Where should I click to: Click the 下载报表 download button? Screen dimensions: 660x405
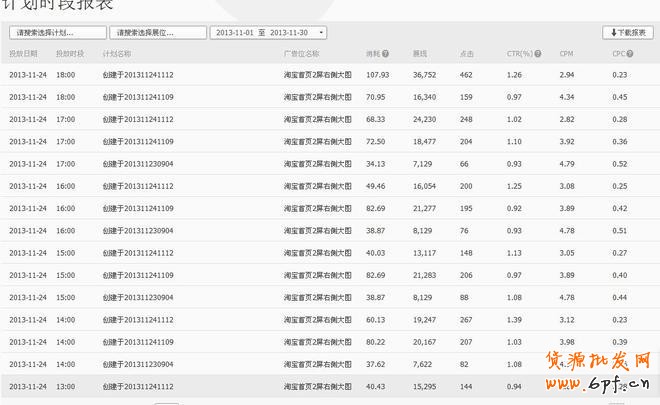click(627, 33)
